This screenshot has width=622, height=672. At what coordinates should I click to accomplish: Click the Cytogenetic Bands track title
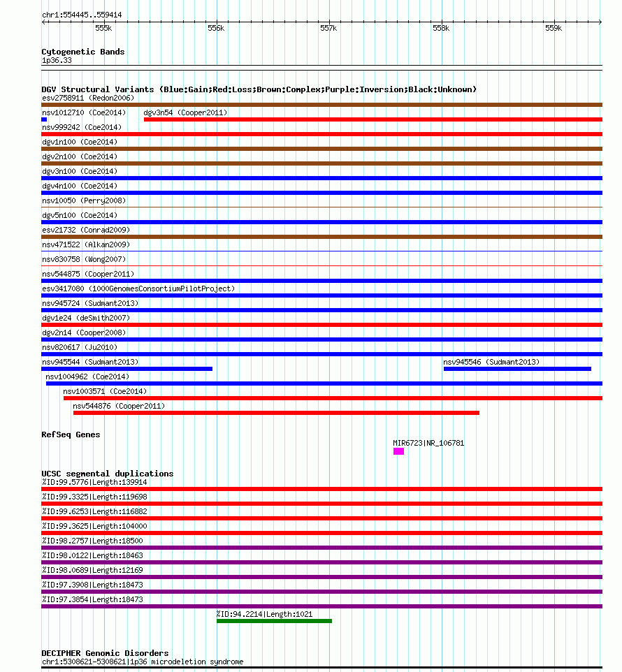click(83, 52)
